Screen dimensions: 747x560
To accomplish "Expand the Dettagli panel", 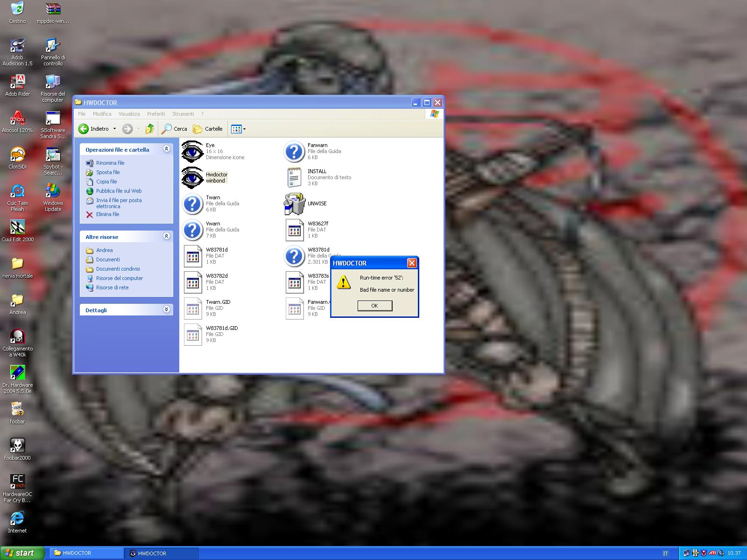I will click(166, 309).
